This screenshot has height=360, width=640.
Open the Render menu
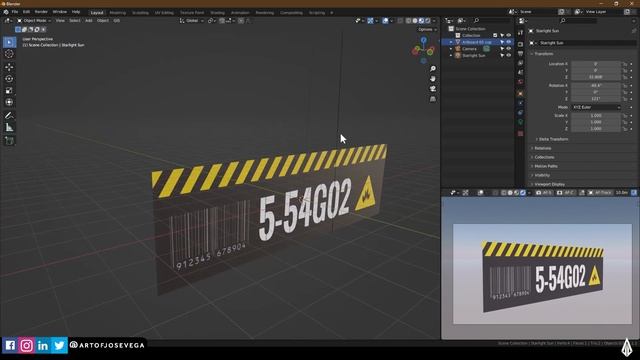point(41,12)
